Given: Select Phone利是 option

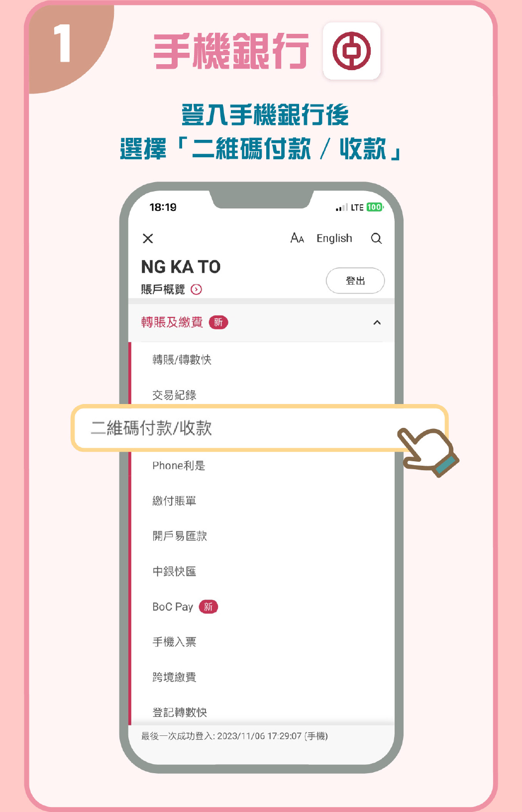Looking at the screenshot, I should click(x=179, y=466).
